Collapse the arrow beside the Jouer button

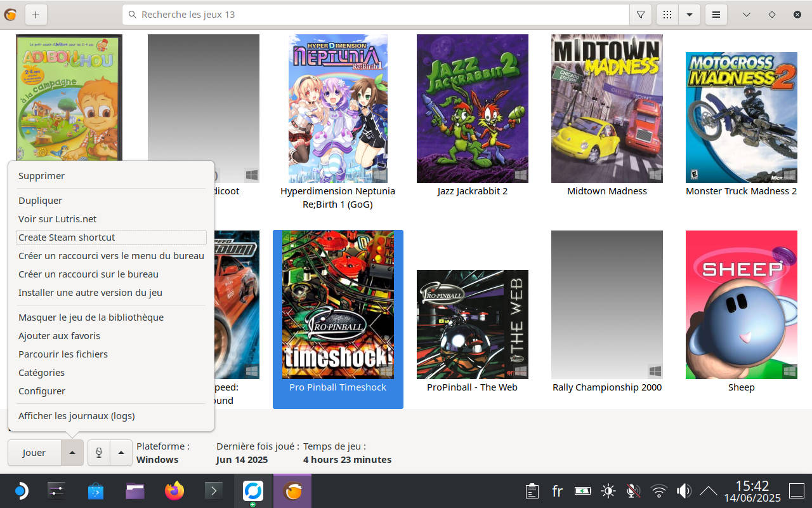pyautogui.click(x=72, y=453)
